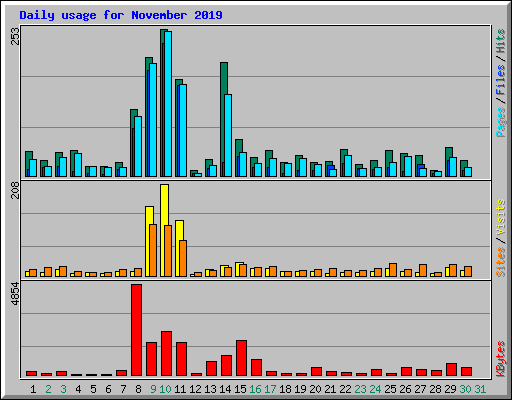Click the tallest green hits bar for day 10
The width and height of the screenshot is (512, 400).
[162, 103]
